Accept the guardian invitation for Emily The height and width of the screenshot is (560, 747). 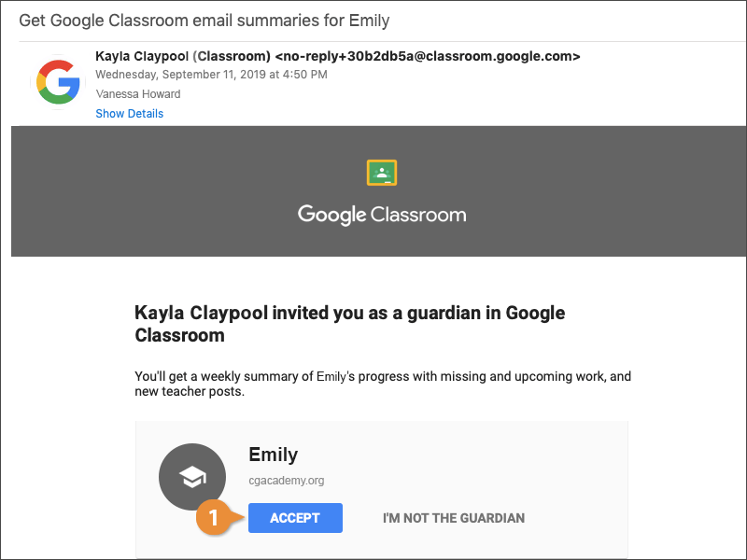pyautogui.click(x=295, y=518)
